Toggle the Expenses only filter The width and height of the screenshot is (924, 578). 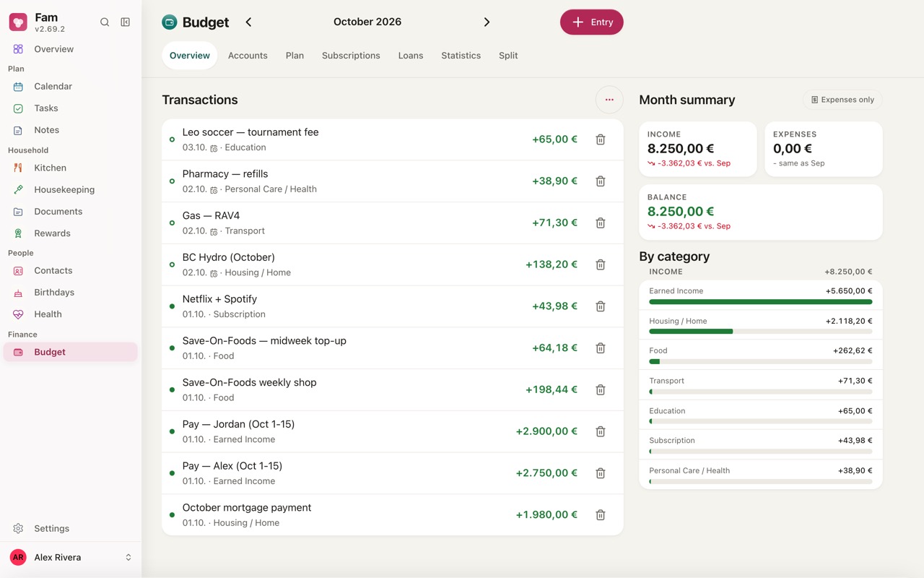point(842,100)
